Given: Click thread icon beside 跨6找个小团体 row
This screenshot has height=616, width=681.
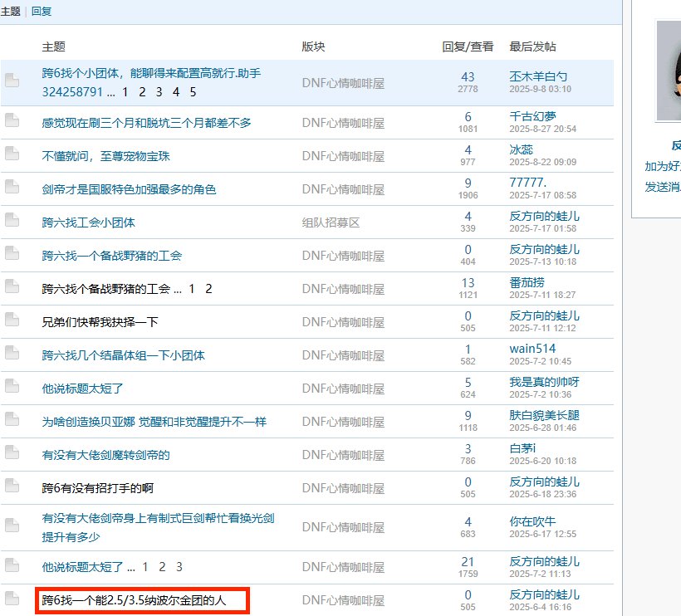Looking at the screenshot, I should click(12, 80).
